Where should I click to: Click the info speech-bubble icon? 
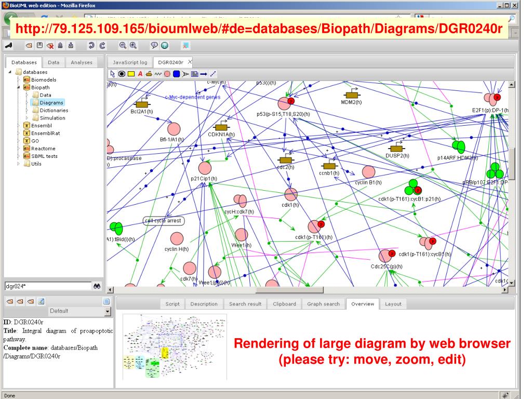coord(154,46)
